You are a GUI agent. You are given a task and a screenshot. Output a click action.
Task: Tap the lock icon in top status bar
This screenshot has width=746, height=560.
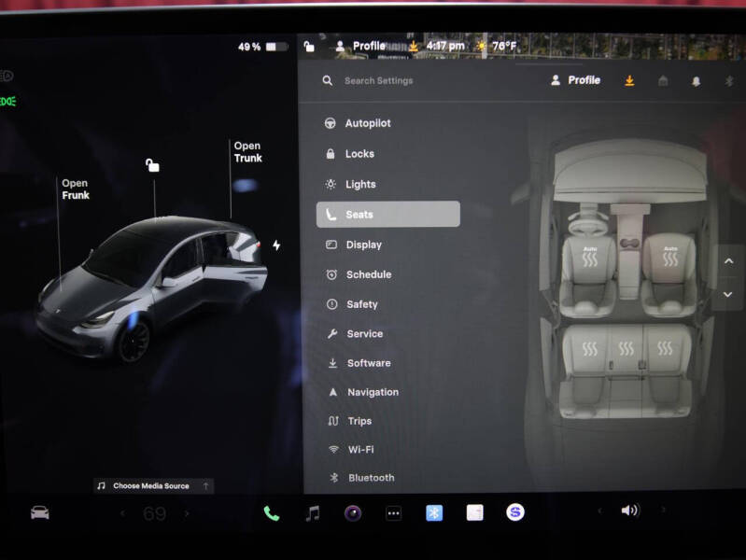coord(309,47)
